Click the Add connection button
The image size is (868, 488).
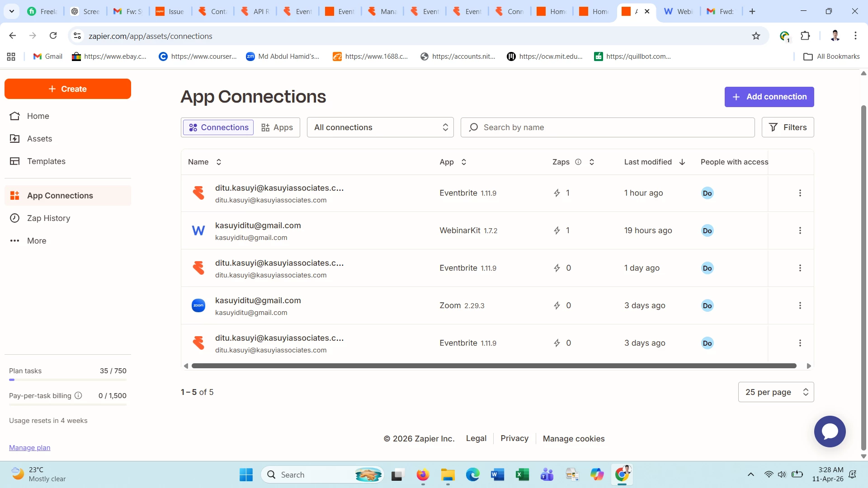769,97
